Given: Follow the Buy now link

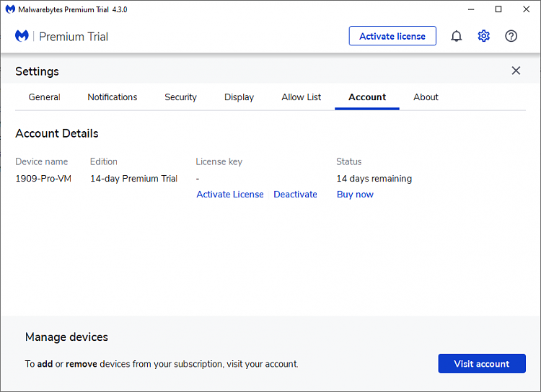Looking at the screenshot, I should [355, 195].
